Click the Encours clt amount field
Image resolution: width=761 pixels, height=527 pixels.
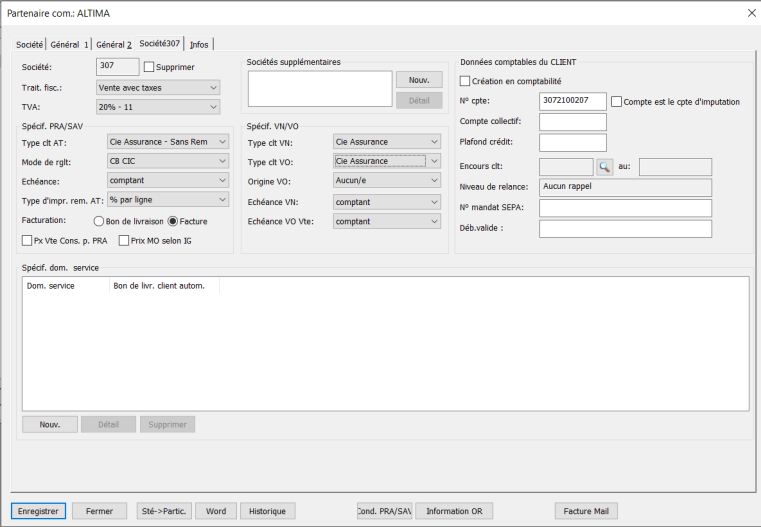(566, 167)
